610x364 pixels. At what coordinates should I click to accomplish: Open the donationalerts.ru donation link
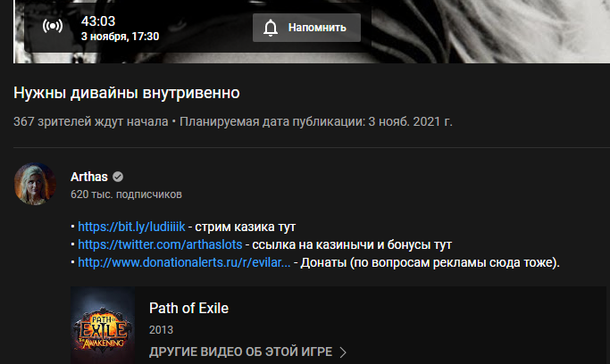(x=184, y=262)
